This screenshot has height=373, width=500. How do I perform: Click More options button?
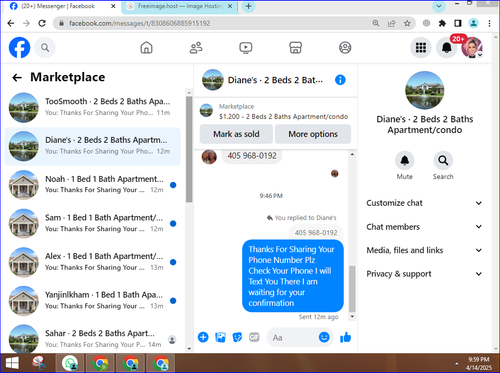click(313, 134)
